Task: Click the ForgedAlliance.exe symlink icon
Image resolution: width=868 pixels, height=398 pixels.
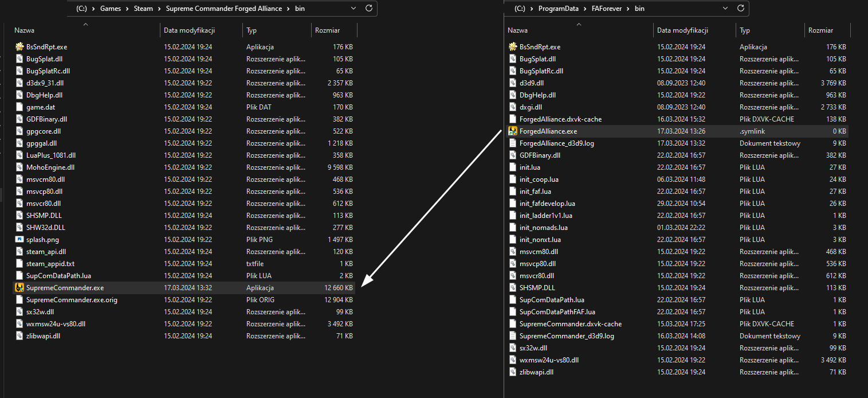Action: tap(513, 131)
